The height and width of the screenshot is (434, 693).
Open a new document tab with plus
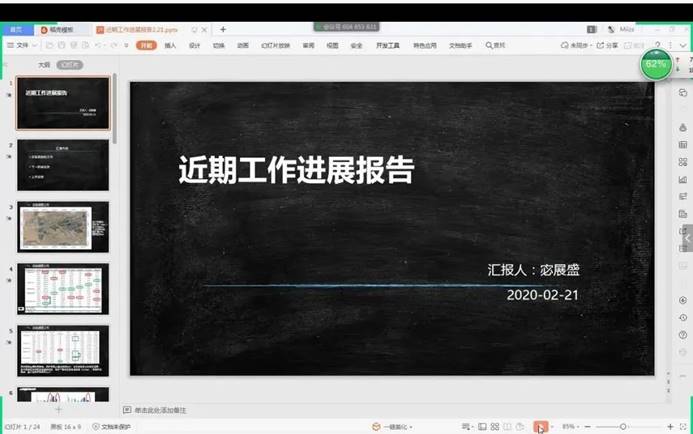tap(223, 30)
